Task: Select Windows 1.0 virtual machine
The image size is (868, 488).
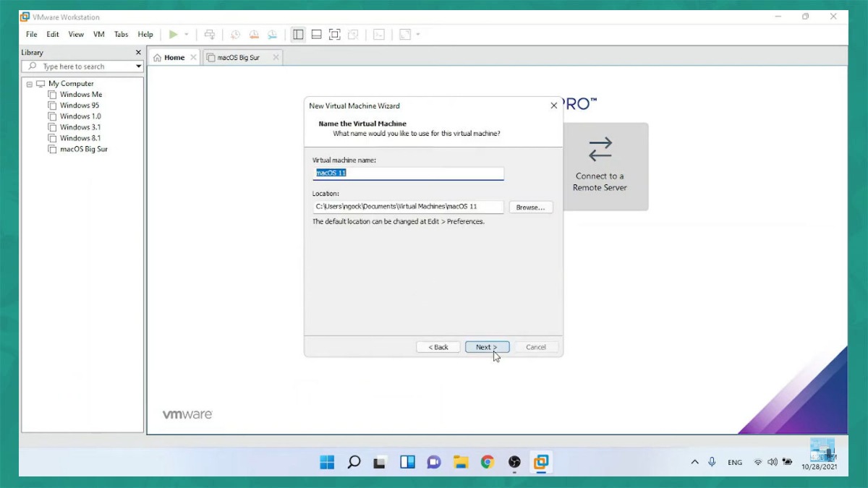Action: tap(80, 116)
